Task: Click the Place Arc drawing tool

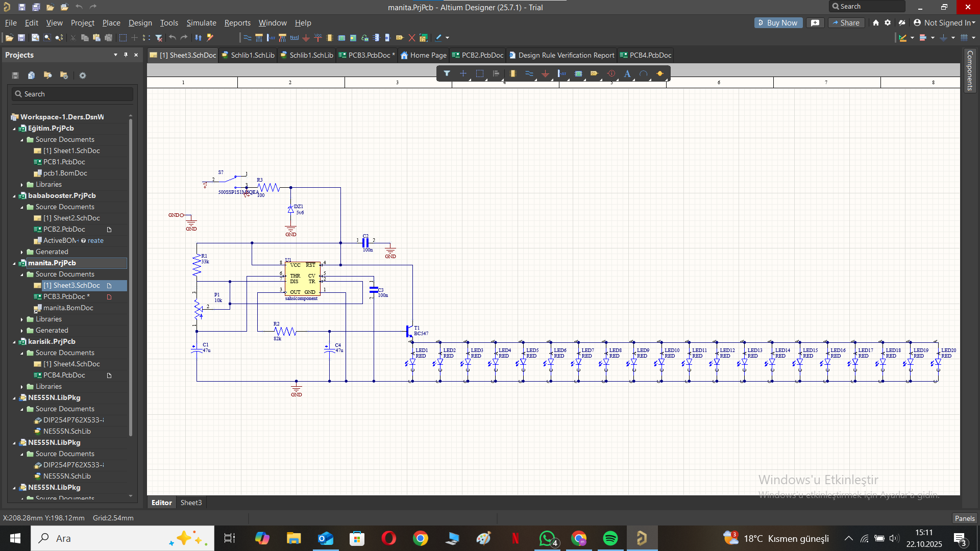Action: pos(644,73)
